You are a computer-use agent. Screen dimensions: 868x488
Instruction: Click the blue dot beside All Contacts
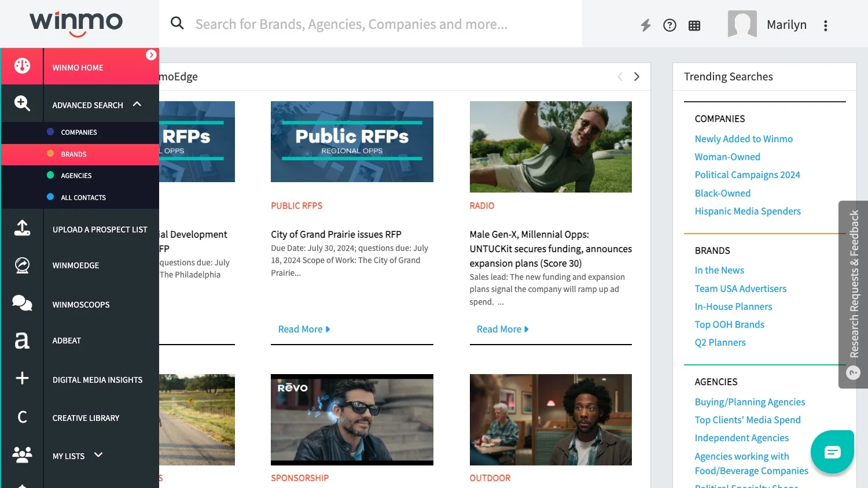coord(50,197)
